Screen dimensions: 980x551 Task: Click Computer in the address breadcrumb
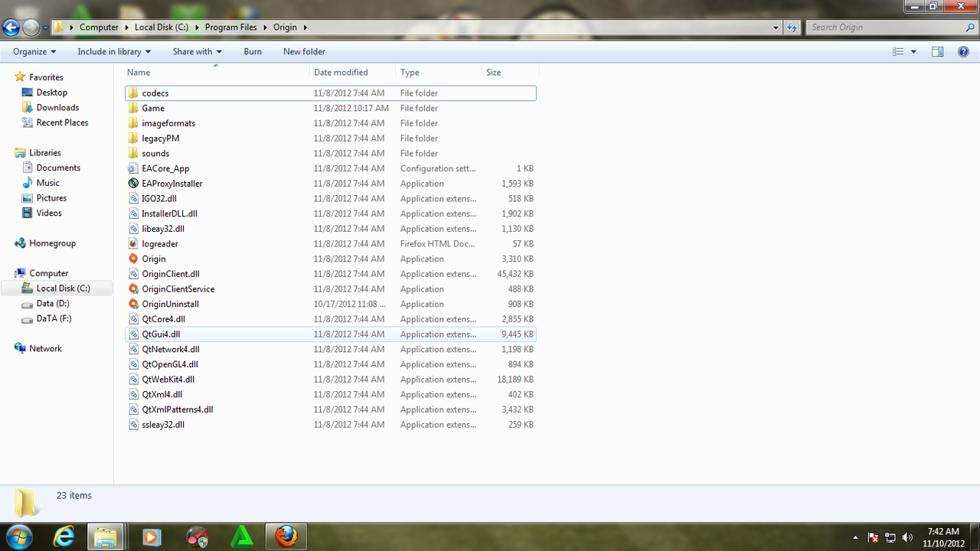tap(100, 28)
